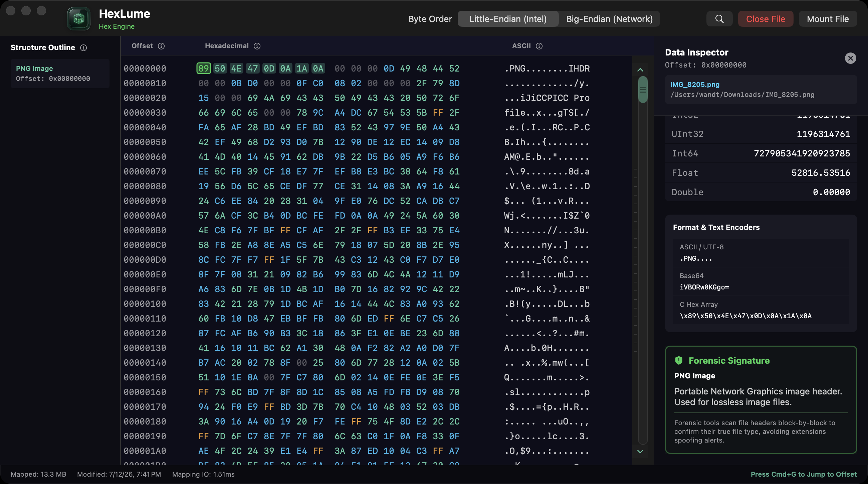Select PNG Image in Structure Outline
This screenshot has width=868, height=484.
[x=60, y=74]
